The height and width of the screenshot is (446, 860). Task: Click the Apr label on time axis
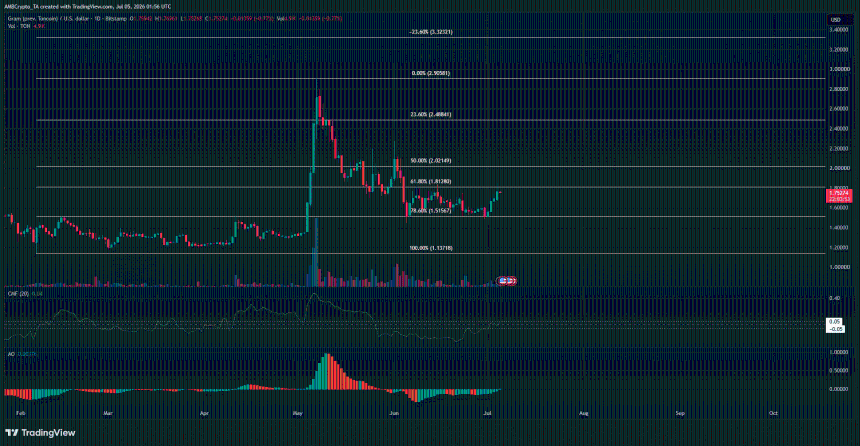click(x=205, y=413)
